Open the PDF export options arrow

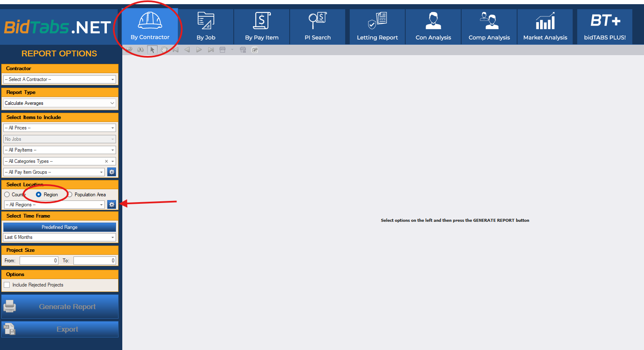click(x=232, y=50)
